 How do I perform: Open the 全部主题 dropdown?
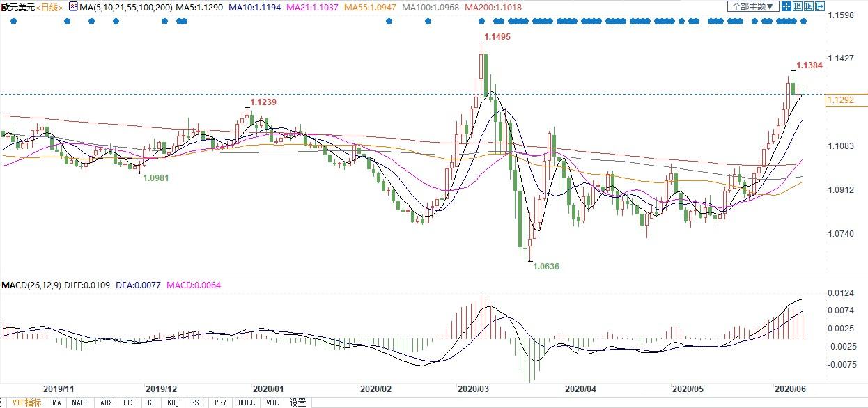(752, 7)
